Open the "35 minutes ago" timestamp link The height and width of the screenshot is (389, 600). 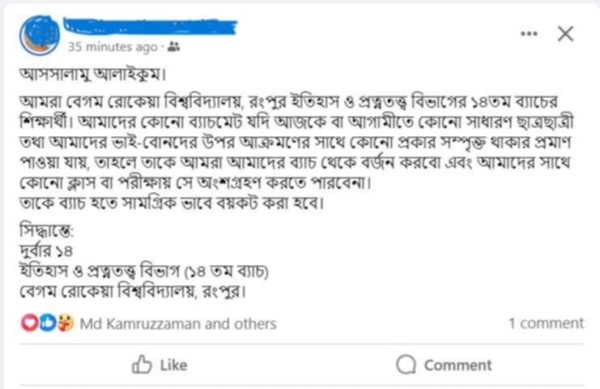click(113, 47)
